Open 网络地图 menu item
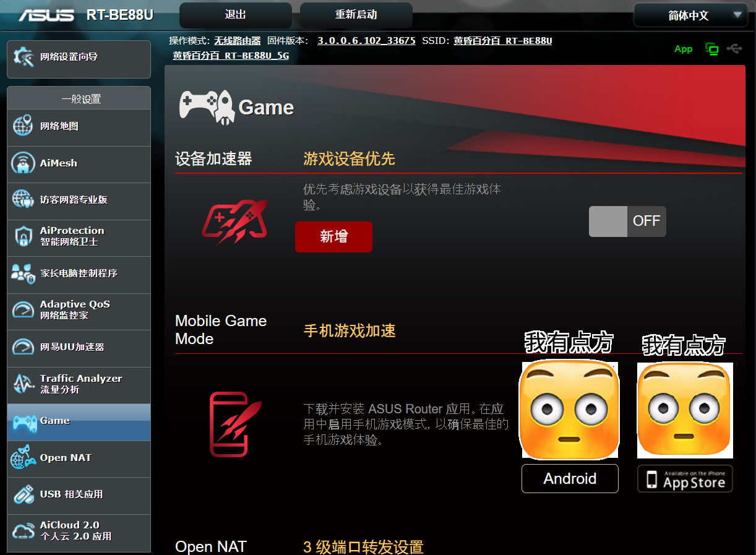This screenshot has width=756, height=555. [79, 126]
